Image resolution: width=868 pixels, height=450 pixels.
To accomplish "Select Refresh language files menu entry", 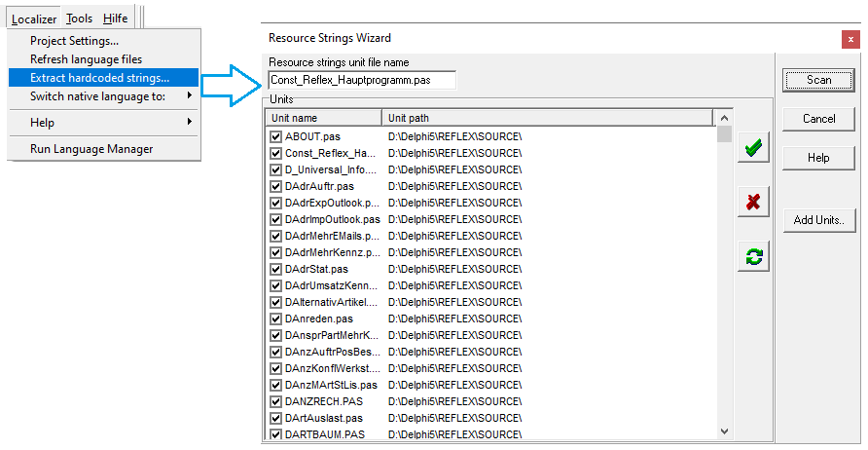I will tap(103, 59).
